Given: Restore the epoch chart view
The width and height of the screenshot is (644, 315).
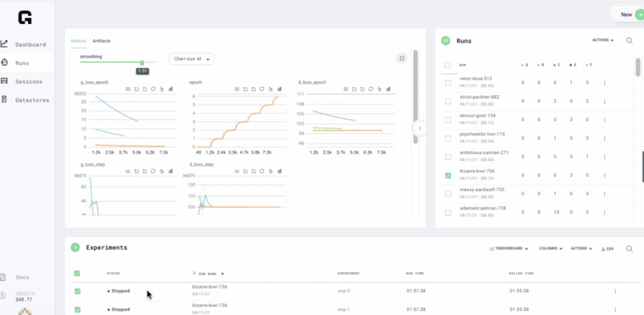Looking at the screenshot, I should point(262,89).
